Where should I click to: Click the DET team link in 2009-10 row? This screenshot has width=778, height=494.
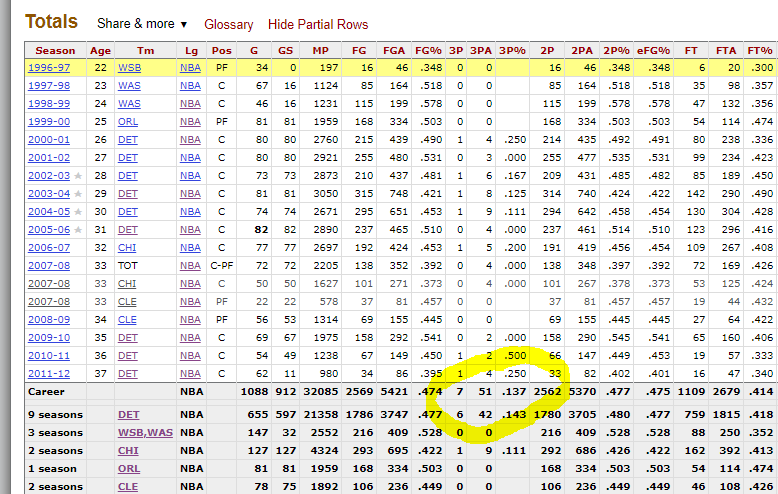[x=128, y=338]
